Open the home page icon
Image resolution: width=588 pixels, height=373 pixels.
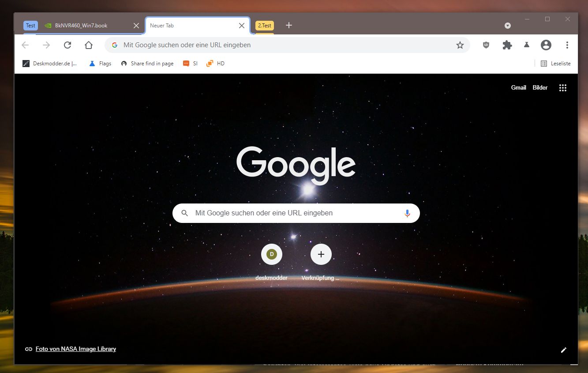click(x=89, y=45)
